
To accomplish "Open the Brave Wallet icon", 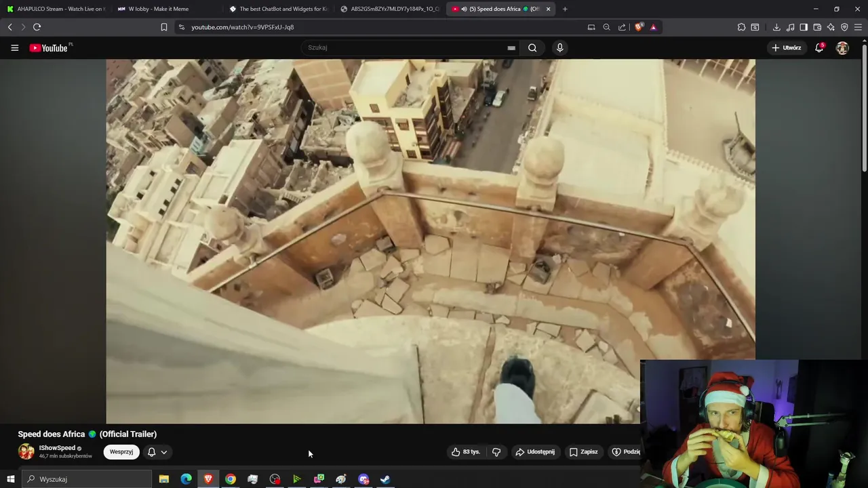I will 817,27.
